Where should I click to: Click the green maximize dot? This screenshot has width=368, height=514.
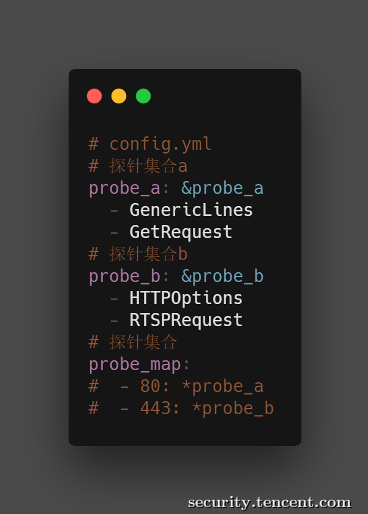coord(143,96)
